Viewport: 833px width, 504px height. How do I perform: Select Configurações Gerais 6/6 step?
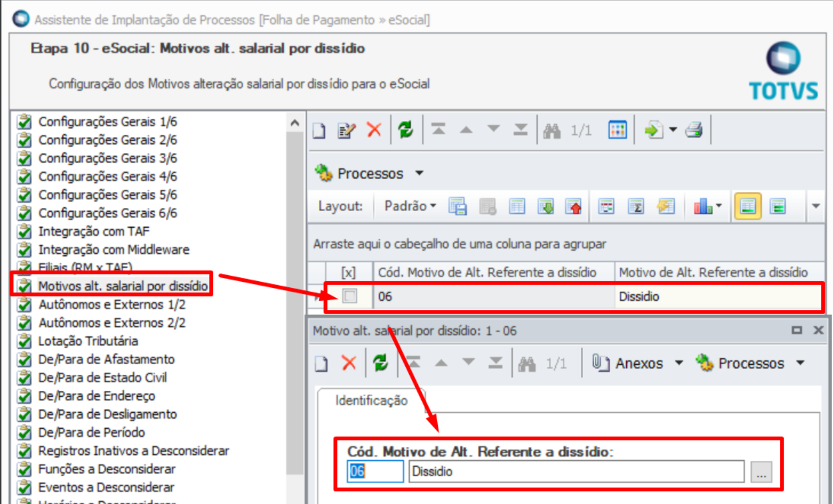pos(108,213)
